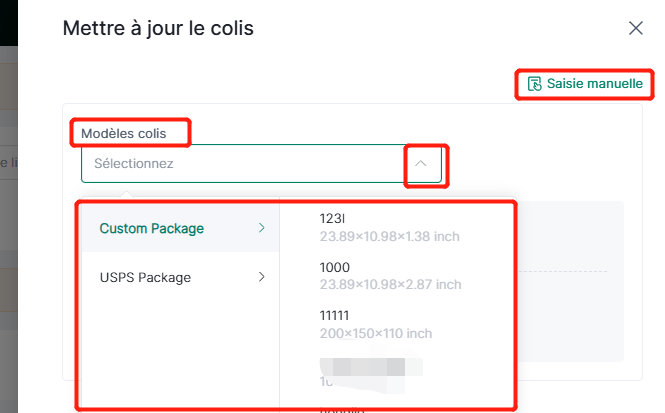
Task: Pick the 200×150×110 inch option
Action: pos(376,333)
